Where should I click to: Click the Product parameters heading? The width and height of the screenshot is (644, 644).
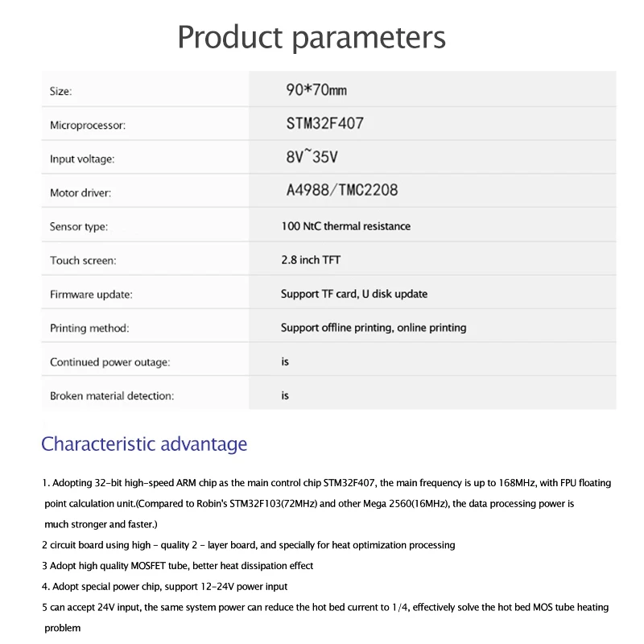pos(312,38)
